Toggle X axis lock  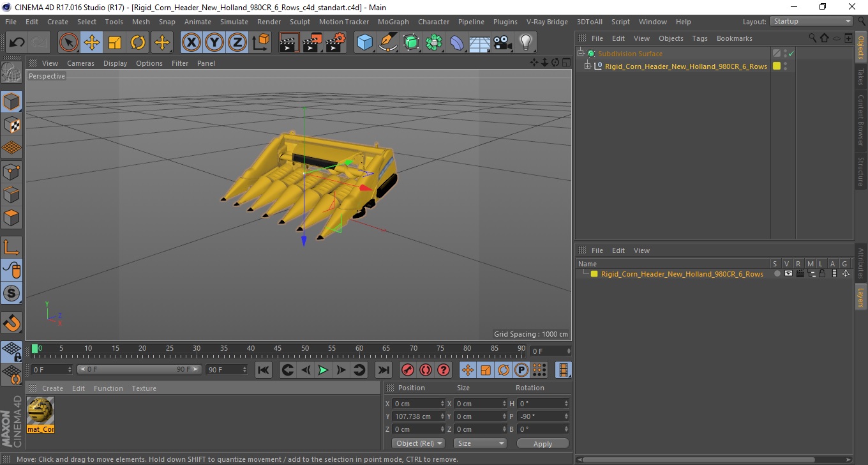coord(191,43)
